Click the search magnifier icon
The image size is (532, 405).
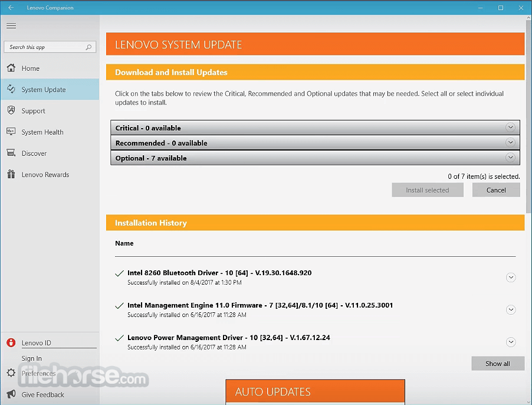pyautogui.click(x=88, y=47)
